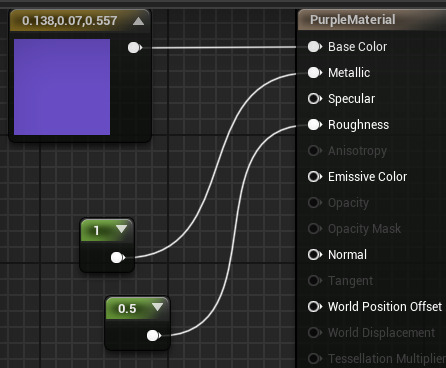Collapse the 0.138,0.07,0.557 color node preview
The width and height of the screenshot is (446, 368).
click(x=138, y=21)
